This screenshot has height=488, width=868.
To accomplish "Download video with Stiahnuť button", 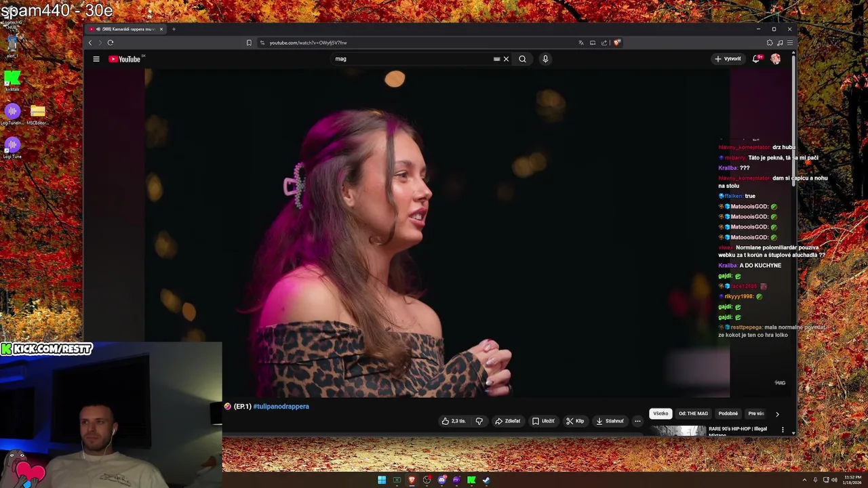I will [x=610, y=421].
